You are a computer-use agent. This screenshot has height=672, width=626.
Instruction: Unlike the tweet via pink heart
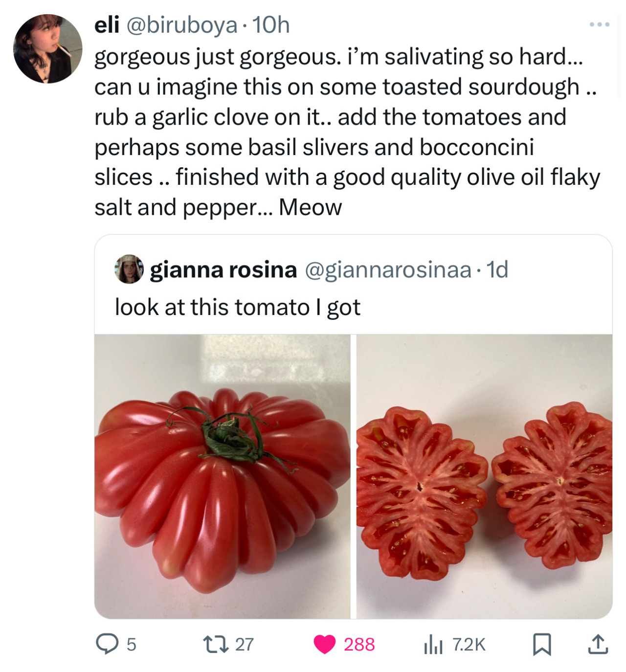325,644
